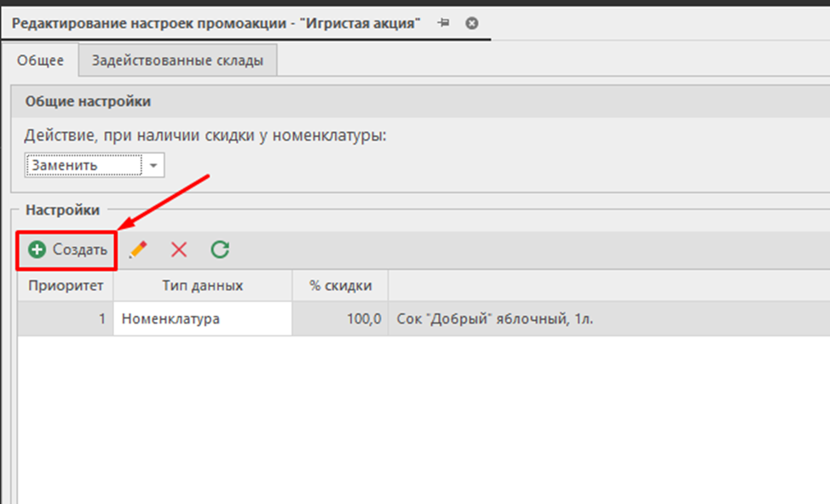Click the Создать button with green plus
The image size is (830, 504).
click(x=67, y=249)
